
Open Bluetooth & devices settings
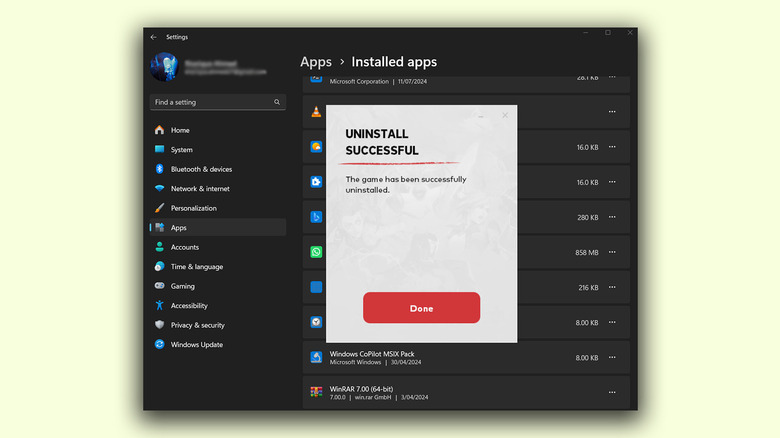(200, 169)
